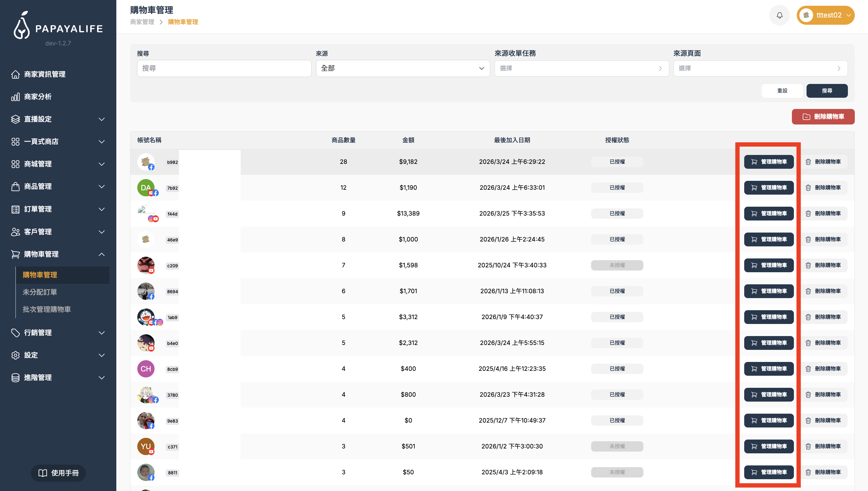The width and height of the screenshot is (868, 491).
Task: Open the 來源 全部 dropdown
Action: click(403, 68)
